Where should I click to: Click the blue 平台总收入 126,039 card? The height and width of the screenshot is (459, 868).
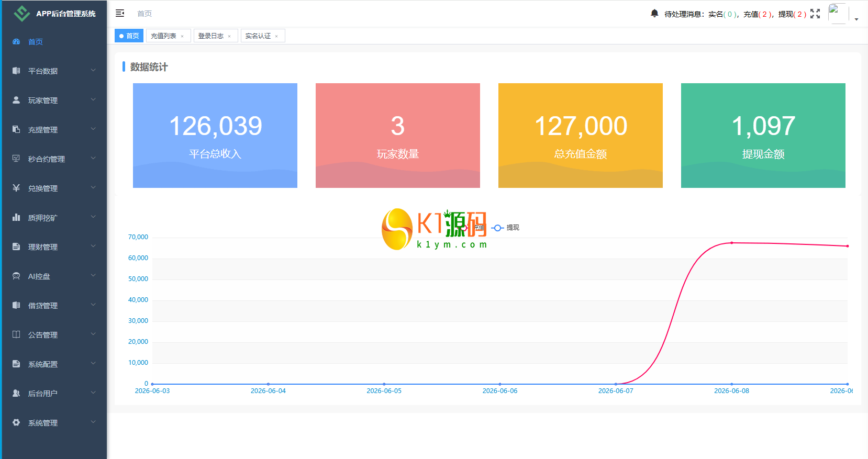[215, 136]
